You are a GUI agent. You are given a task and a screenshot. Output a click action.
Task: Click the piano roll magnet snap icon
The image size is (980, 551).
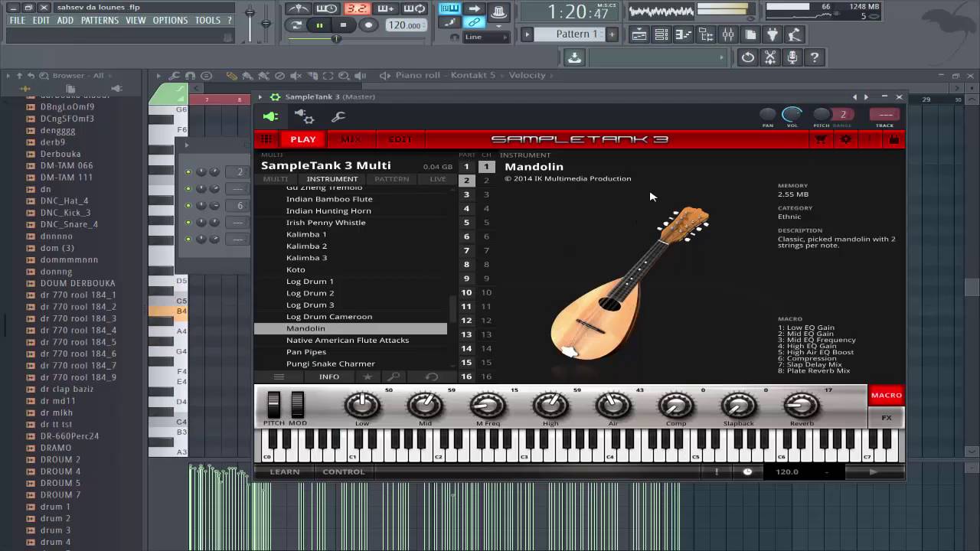(190, 76)
